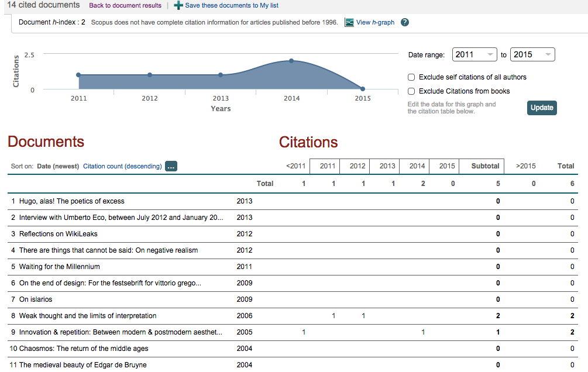This screenshot has width=588, height=372.
Task: Go Back to document results
Action: click(125, 5)
